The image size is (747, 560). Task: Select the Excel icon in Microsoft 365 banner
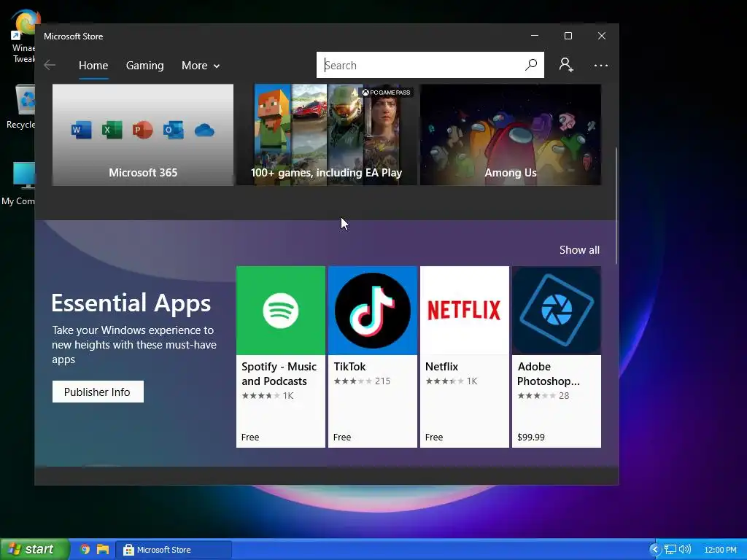[112, 130]
